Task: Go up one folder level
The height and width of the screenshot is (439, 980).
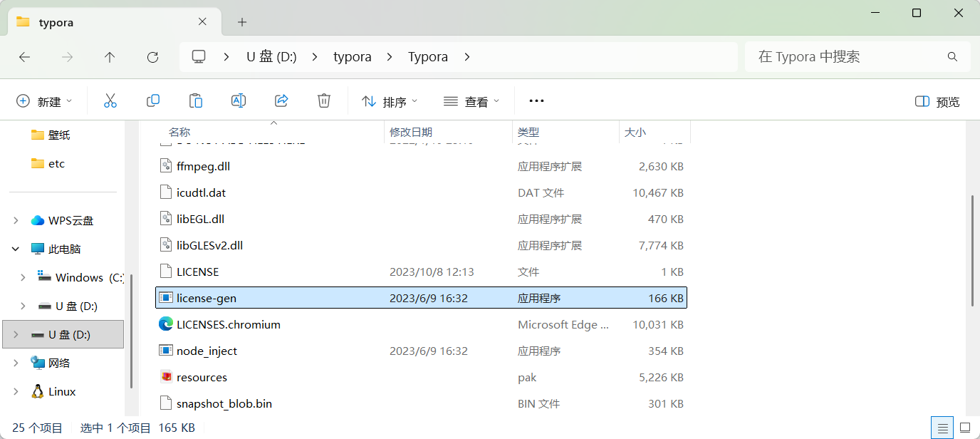Action: pos(110,57)
